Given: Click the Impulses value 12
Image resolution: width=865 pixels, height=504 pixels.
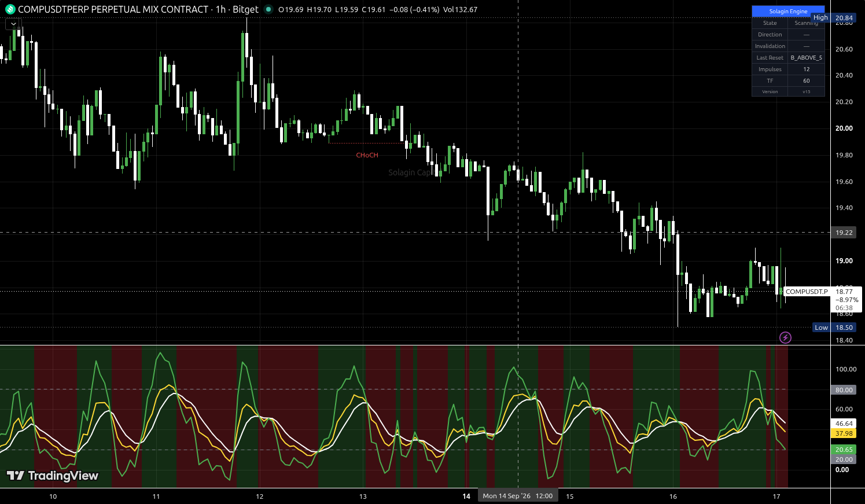Looking at the screenshot, I should 806,69.
